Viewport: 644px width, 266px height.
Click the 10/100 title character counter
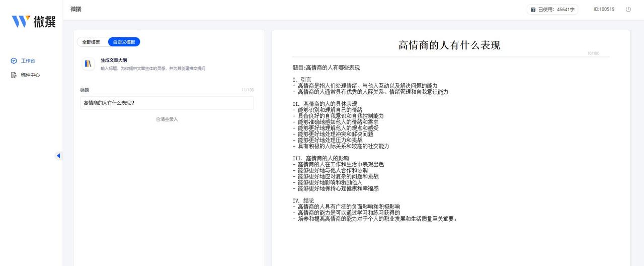click(593, 53)
